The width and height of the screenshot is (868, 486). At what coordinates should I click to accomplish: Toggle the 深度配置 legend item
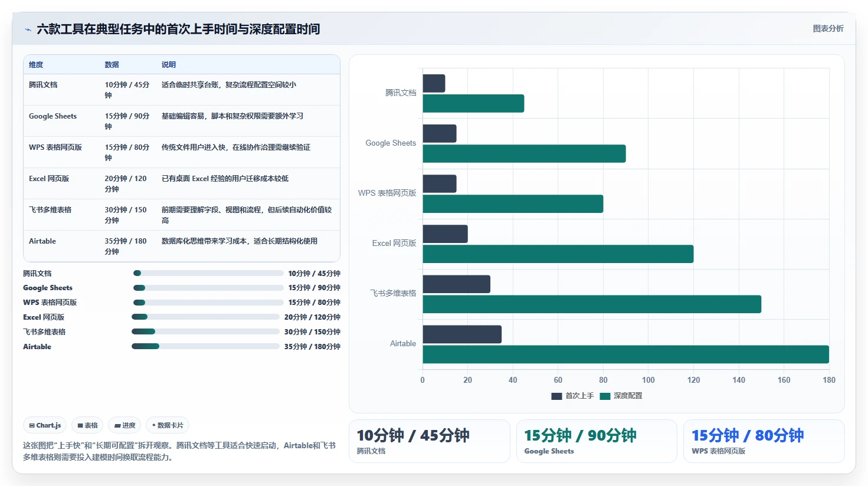point(621,396)
